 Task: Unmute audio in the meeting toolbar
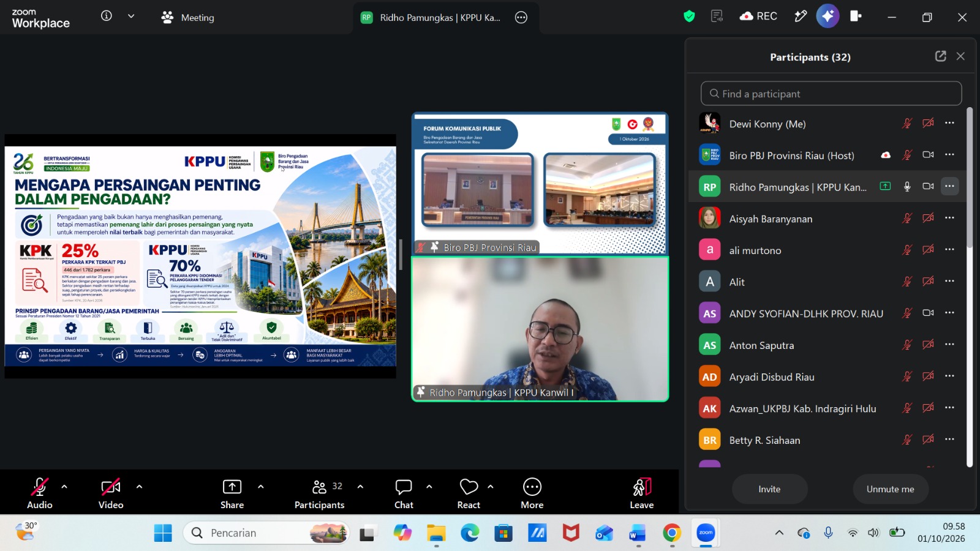tap(39, 493)
